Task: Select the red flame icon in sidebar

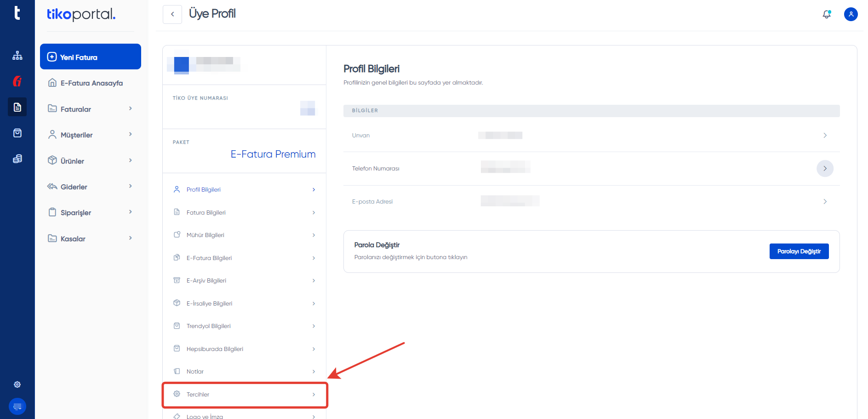Action: click(x=17, y=81)
